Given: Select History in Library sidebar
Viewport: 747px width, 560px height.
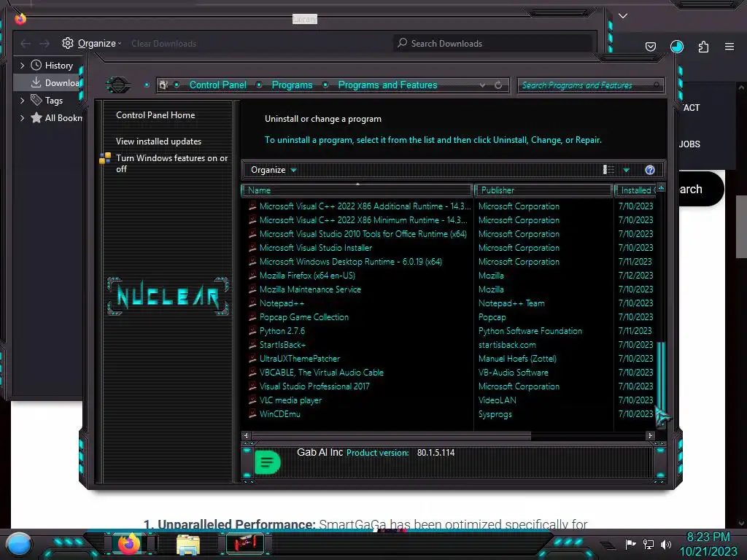Looking at the screenshot, I should tap(52, 65).
